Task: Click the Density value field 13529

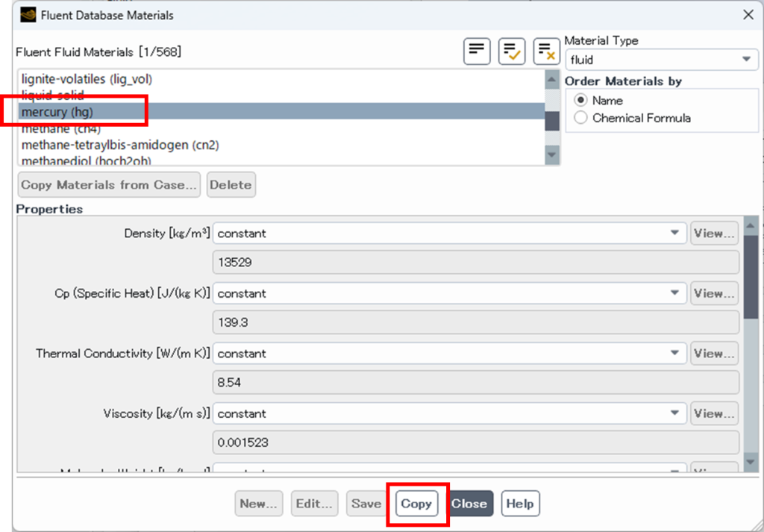Action: click(475, 263)
